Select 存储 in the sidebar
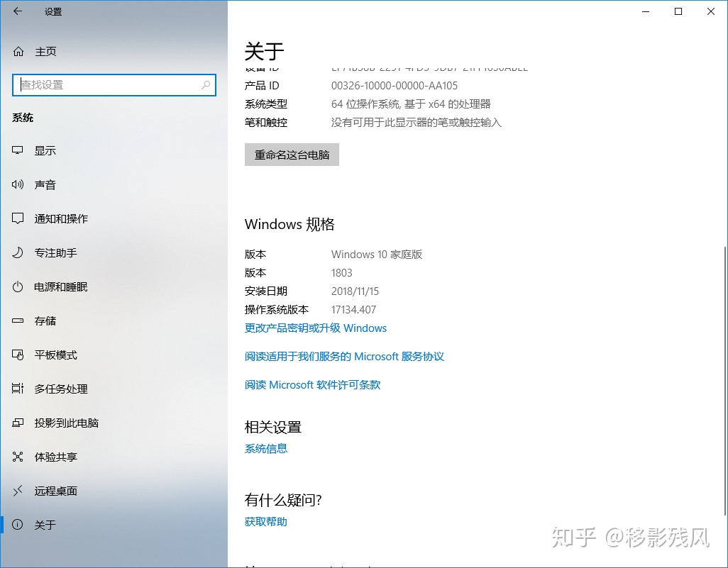 point(45,321)
